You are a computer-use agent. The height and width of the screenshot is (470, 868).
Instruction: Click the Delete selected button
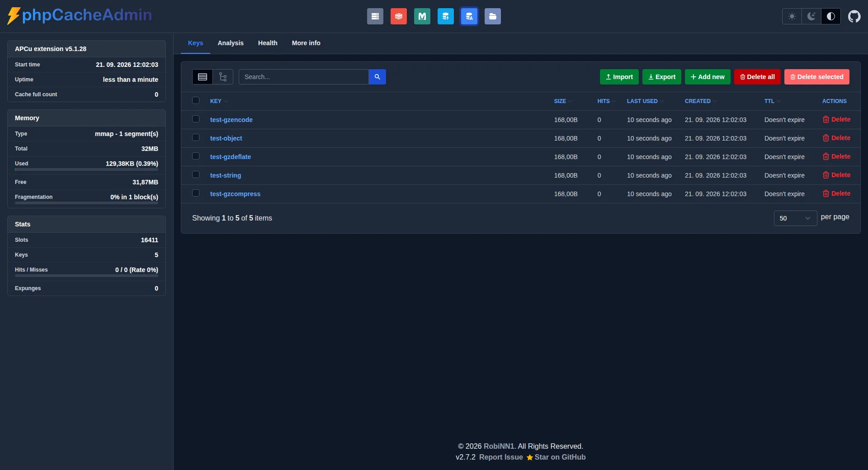click(817, 77)
